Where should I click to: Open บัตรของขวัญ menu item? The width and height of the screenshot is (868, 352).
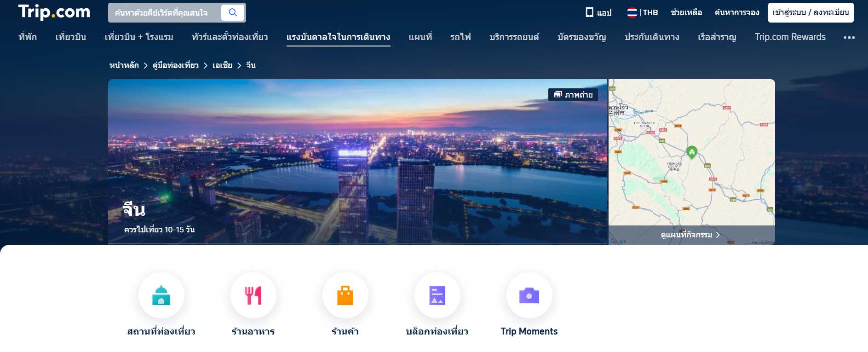click(581, 37)
